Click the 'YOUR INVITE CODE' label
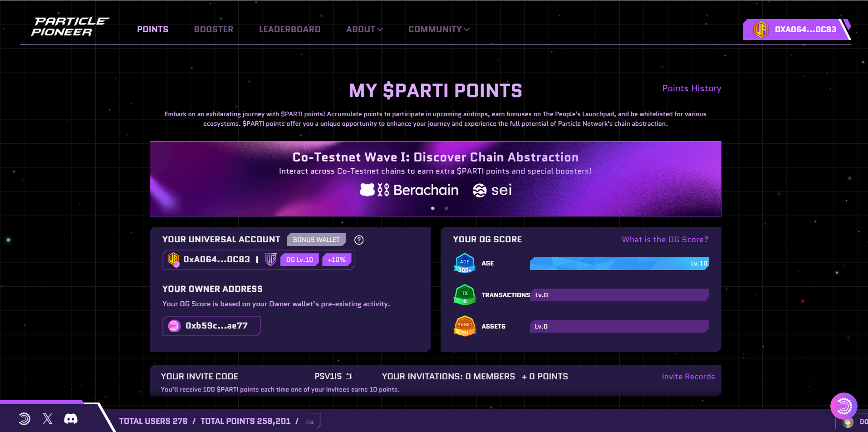 point(200,377)
